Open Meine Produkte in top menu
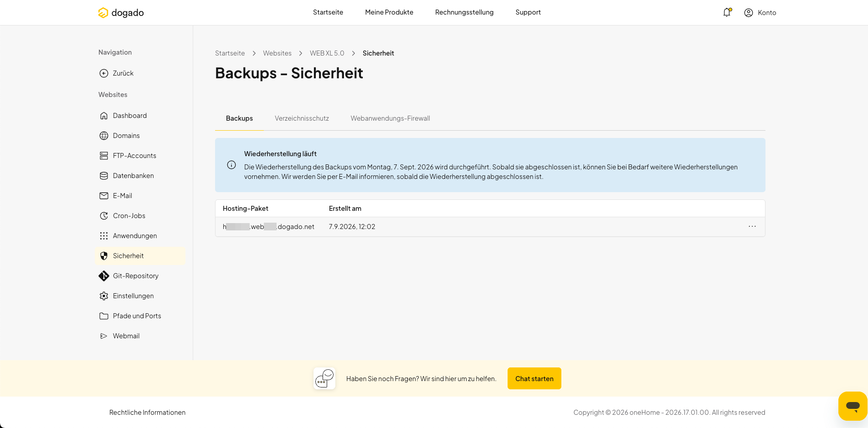The width and height of the screenshot is (868, 428). pos(389,12)
